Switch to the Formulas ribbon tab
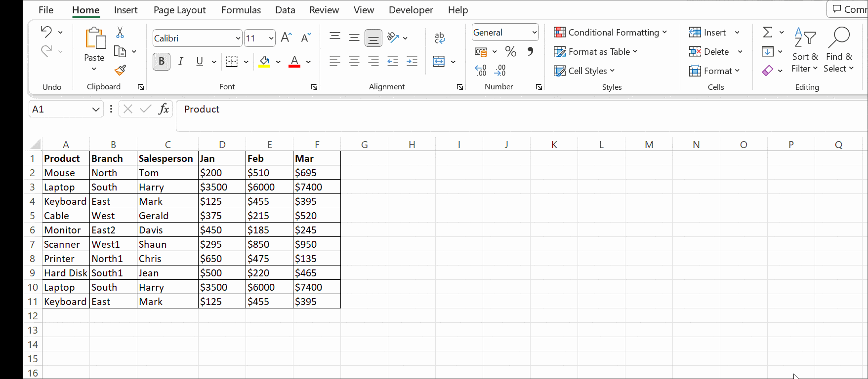The width and height of the screenshot is (868, 379). click(x=241, y=10)
